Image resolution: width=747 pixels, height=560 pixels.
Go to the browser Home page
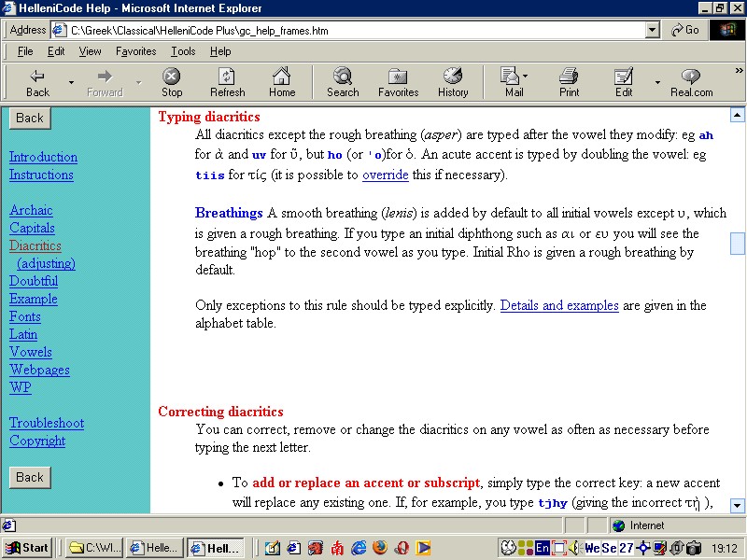coord(283,81)
